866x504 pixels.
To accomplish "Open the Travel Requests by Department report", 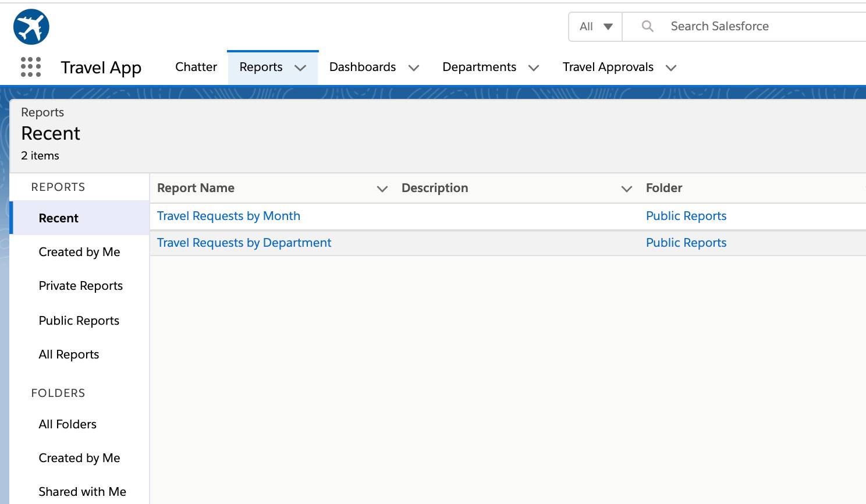I will tap(244, 243).
